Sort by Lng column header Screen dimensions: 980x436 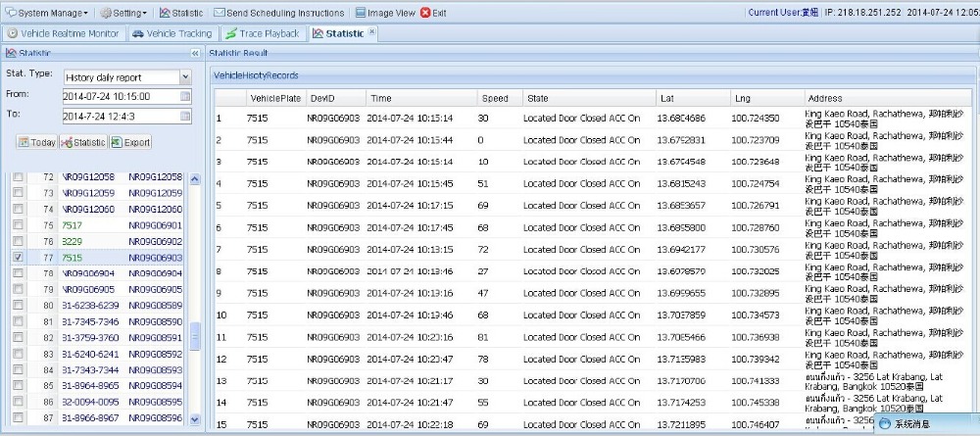coord(767,98)
